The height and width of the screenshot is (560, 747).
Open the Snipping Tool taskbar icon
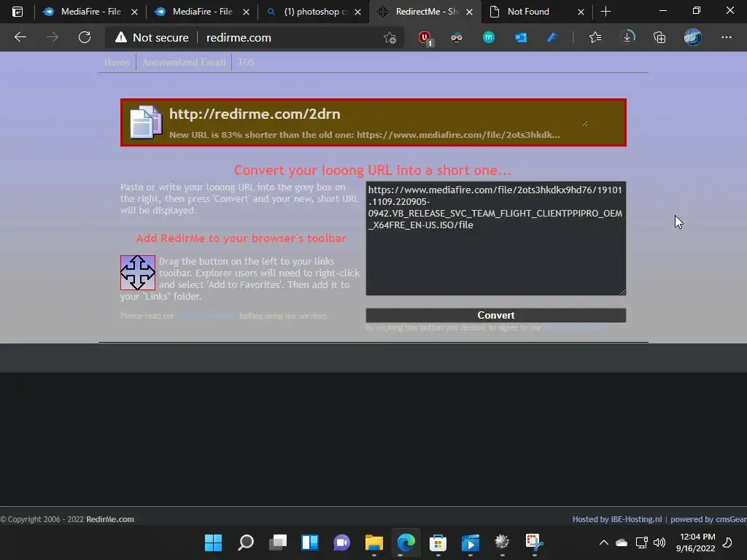(x=534, y=542)
